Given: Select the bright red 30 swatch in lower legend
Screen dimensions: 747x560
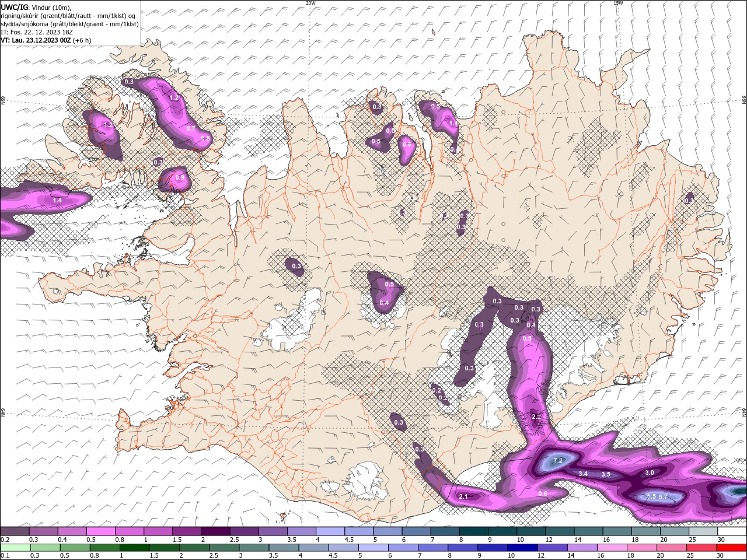Looking at the screenshot, I should [731, 548].
